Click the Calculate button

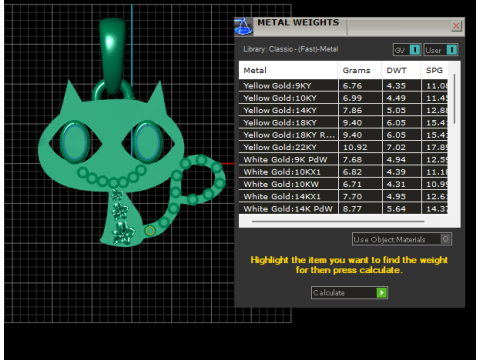pyautogui.click(x=349, y=293)
